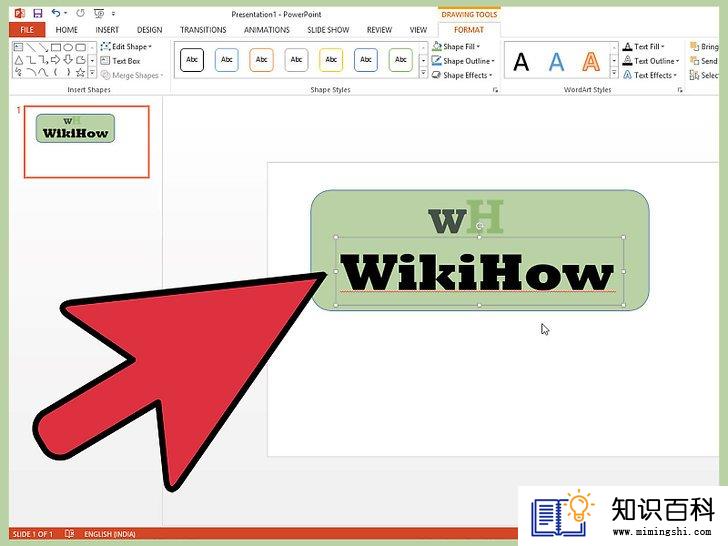
Task: Open the Shape Outline dropdown
Action: click(463, 61)
